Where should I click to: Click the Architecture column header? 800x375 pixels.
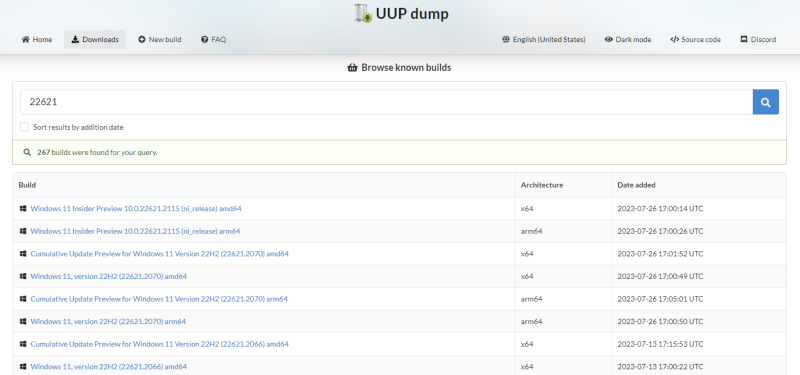[542, 185]
